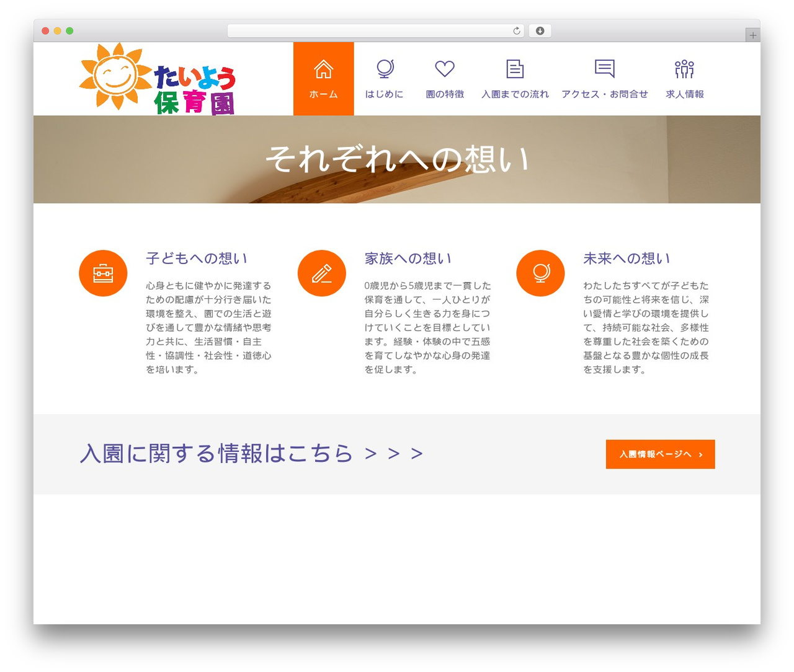Click the house icon above ホーム

[323, 69]
